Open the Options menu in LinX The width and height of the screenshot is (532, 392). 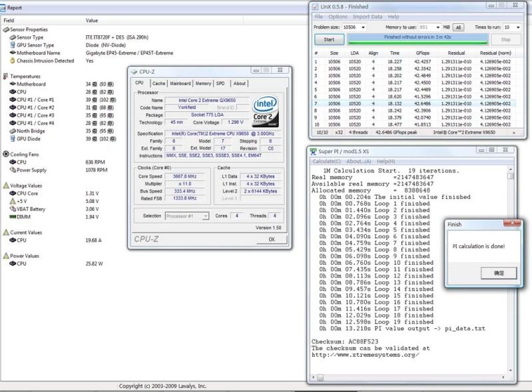click(338, 17)
